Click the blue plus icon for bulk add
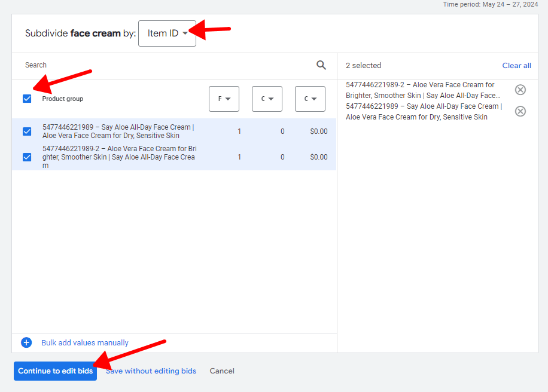The image size is (548, 392). (26, 342)
